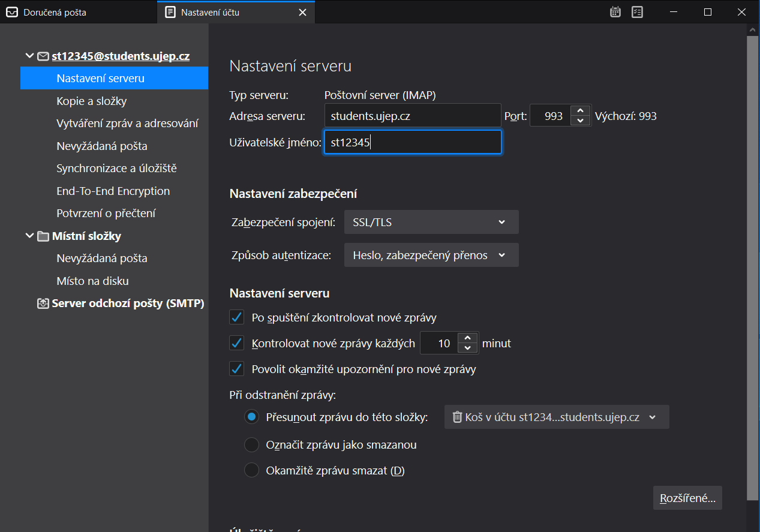Open the tasks icon in title bar
Viewport: 760px width, 532px height.
coord(637,12)
